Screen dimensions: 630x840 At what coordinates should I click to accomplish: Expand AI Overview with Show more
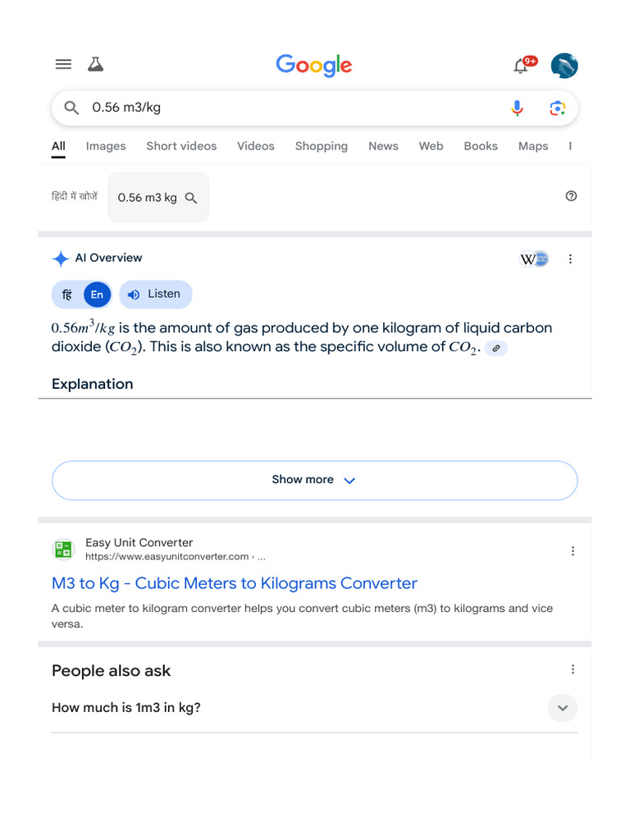point(314,480)
